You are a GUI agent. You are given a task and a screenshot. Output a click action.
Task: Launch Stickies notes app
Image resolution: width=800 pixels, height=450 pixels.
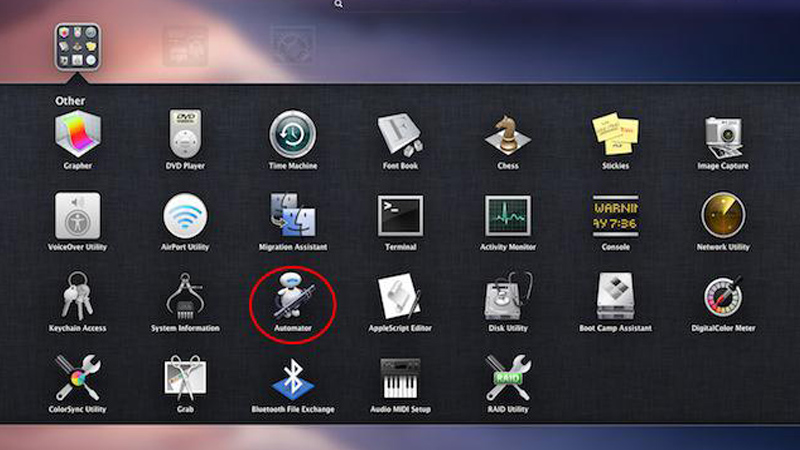(615, 135)
